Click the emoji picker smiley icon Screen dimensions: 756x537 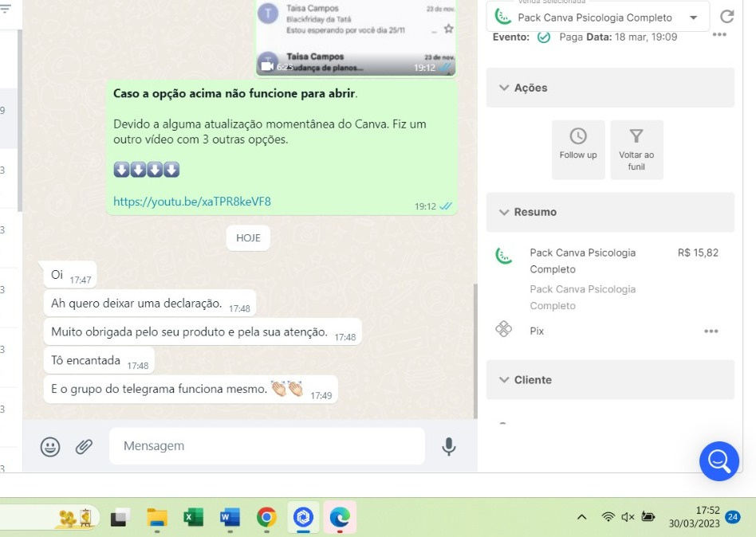[50, 447]
